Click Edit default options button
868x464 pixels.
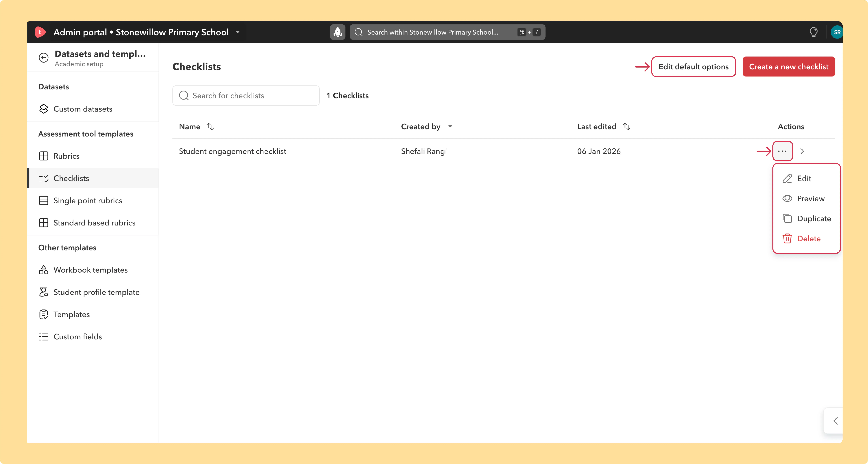click(693, 67)
